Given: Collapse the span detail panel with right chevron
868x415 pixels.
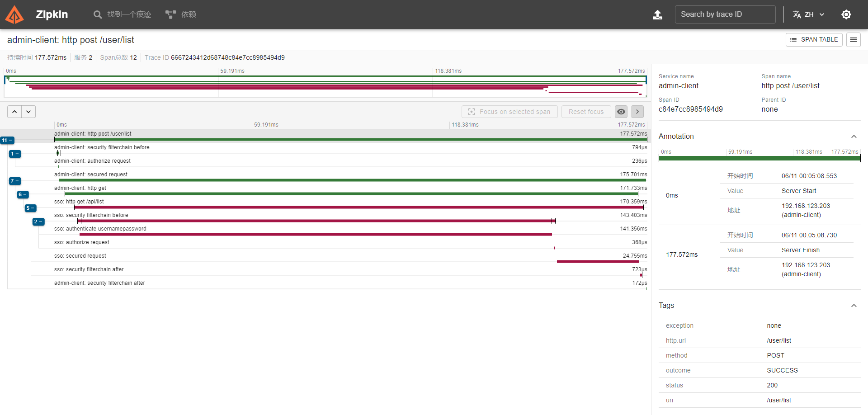Looking at the screenshot, I should pyautogui.click(x=637, y=112).
